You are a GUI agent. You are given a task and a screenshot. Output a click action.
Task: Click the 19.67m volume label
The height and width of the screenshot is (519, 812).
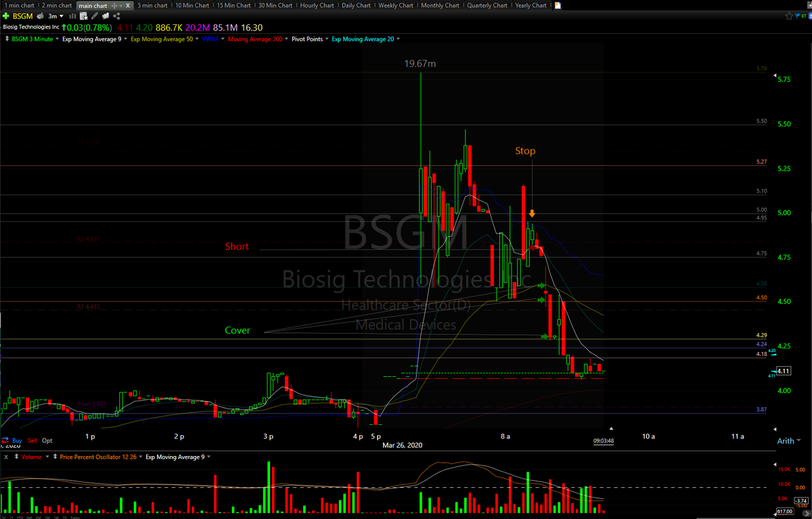(x=420, y=64)
